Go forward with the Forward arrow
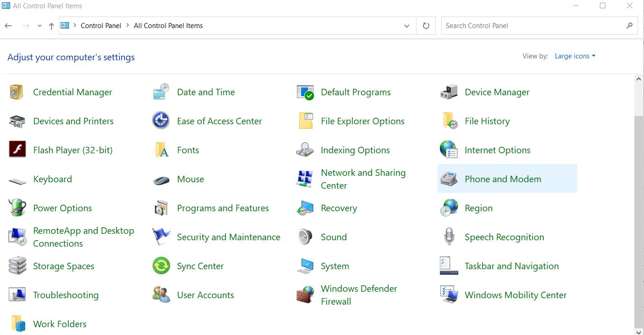Screen dimensions: 644x335 click(x=26, y=26)
